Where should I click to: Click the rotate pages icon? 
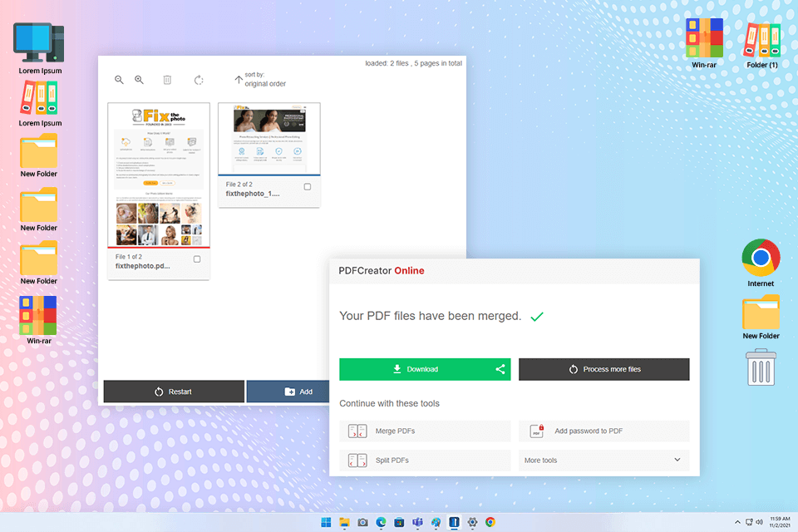[199, 80]
